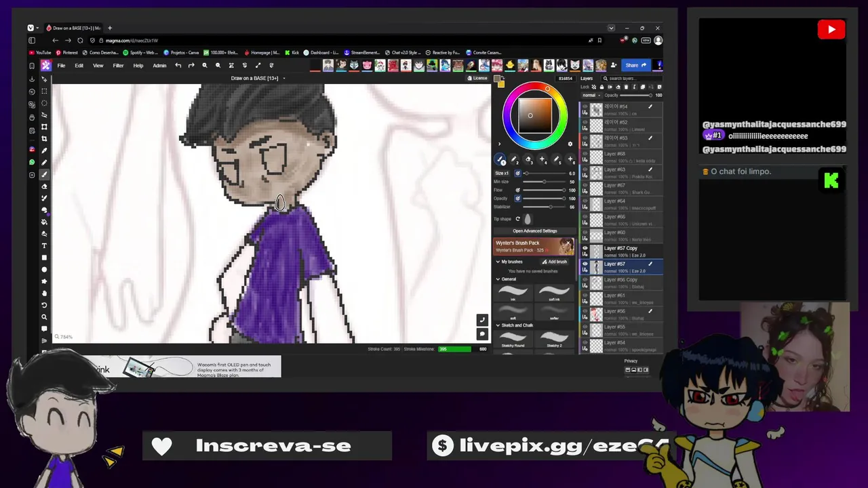Screen dimensions: 868x488
Task: Select the Hand pan tool
Action: click(45, 293)
